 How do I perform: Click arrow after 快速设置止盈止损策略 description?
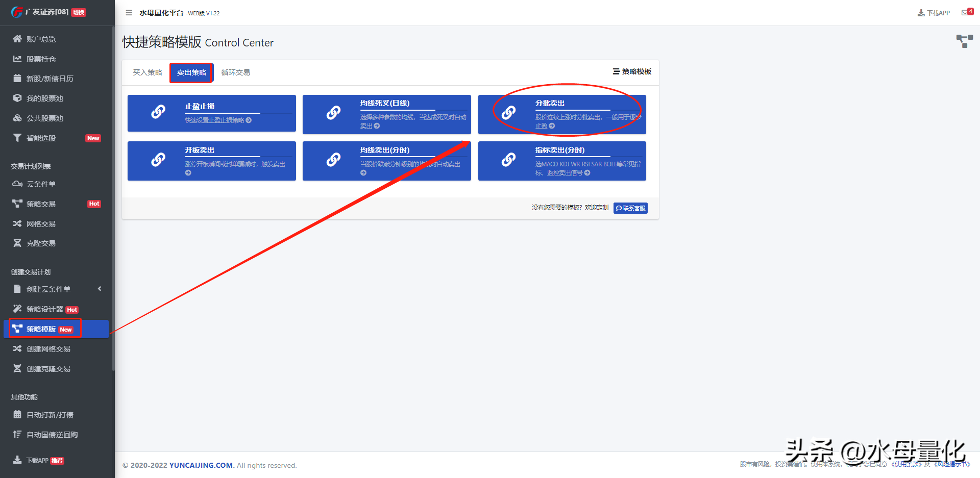pos(249,120)
